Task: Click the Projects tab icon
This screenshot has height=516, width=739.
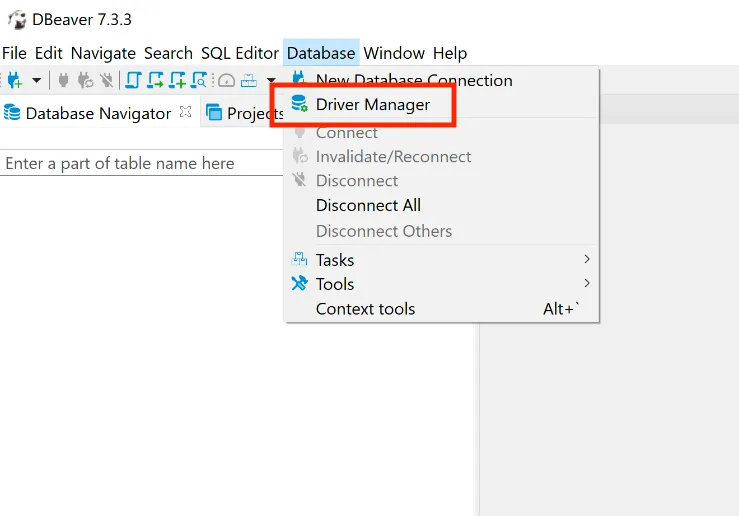Action: tap(214, 113)
